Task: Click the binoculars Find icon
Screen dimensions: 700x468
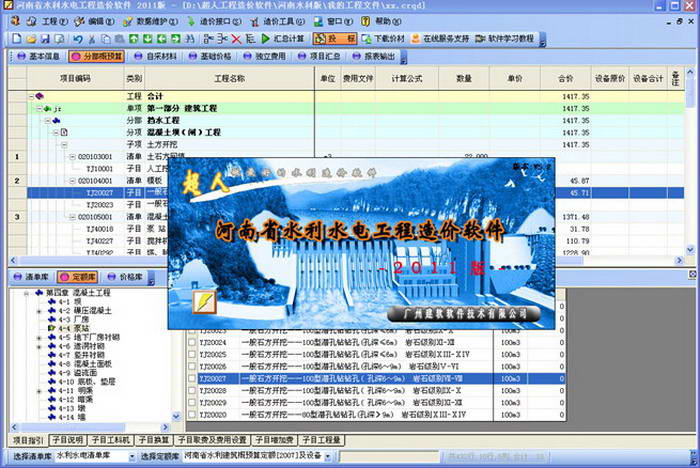Action: tap(190, 39)
